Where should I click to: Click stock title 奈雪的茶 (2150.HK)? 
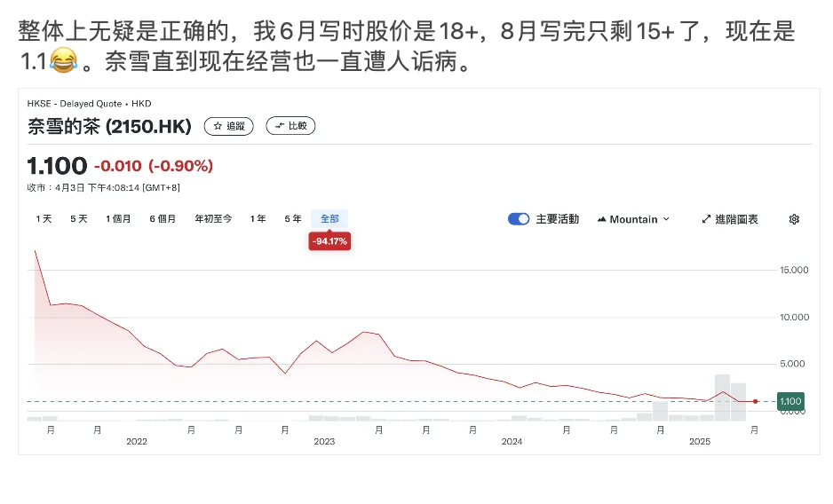[x=109, y=126]
